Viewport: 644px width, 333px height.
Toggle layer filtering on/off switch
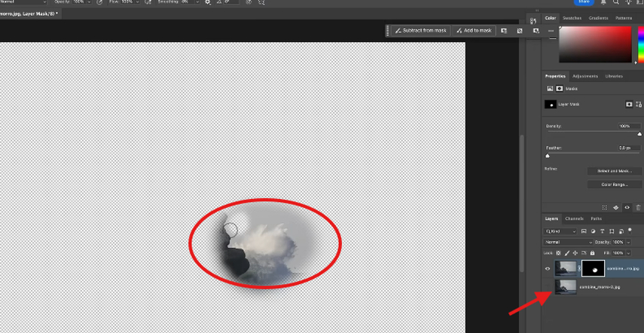click(x=630, y=231)
